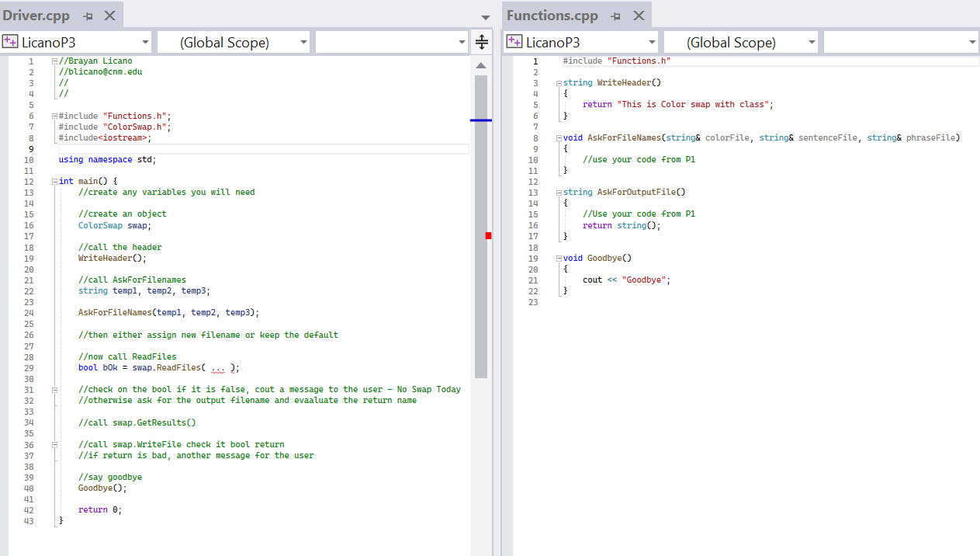
Task: Close the Functions.cpp tab
Action: tap(639, 15)
